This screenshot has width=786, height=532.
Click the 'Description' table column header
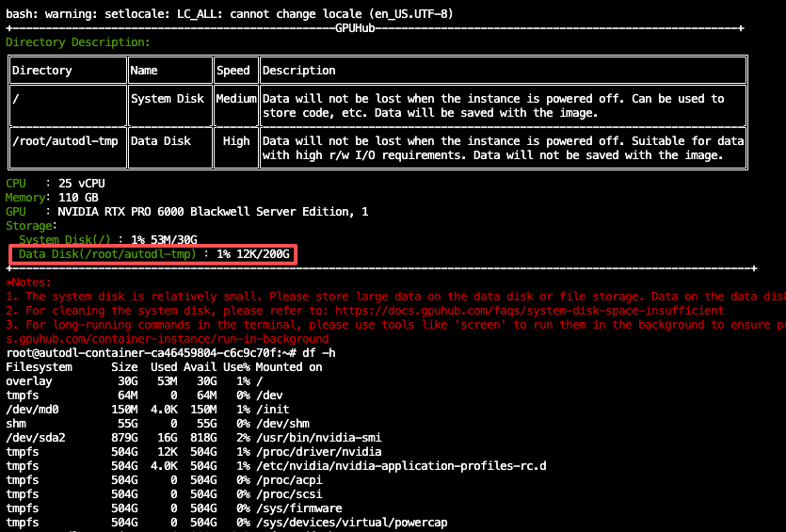click(x=298, y=71)
